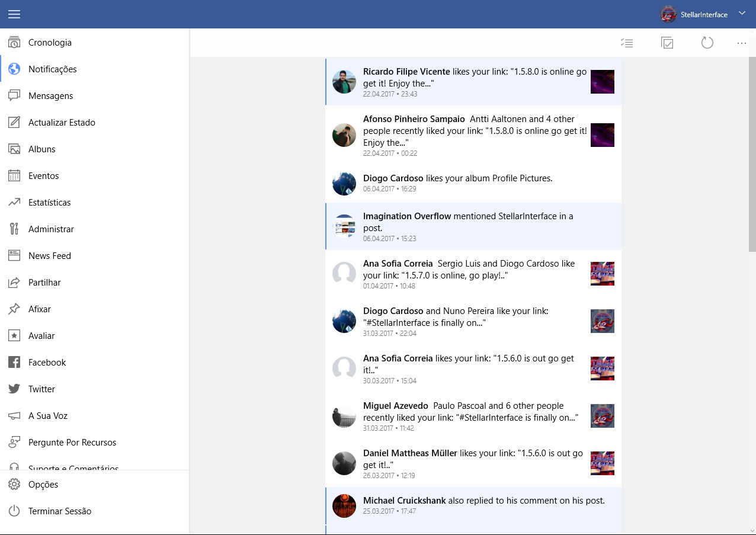Expand the StellarInterface account dropdown
The height and width of the screenshot is (535, 756).
(741, 13)
